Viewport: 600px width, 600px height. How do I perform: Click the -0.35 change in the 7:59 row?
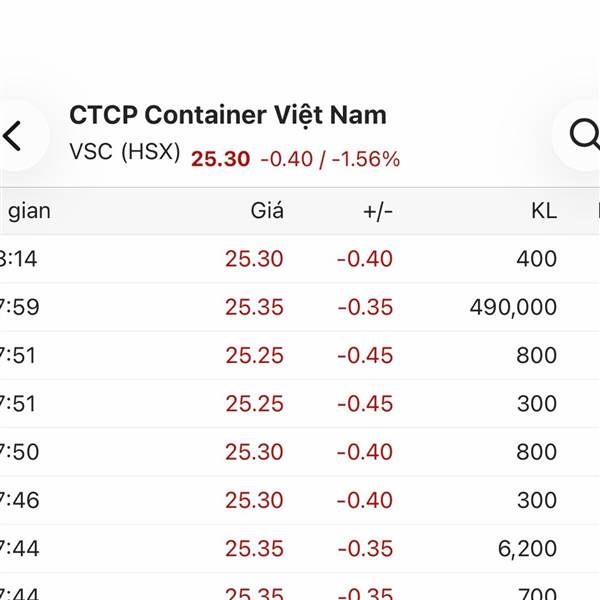365,307
